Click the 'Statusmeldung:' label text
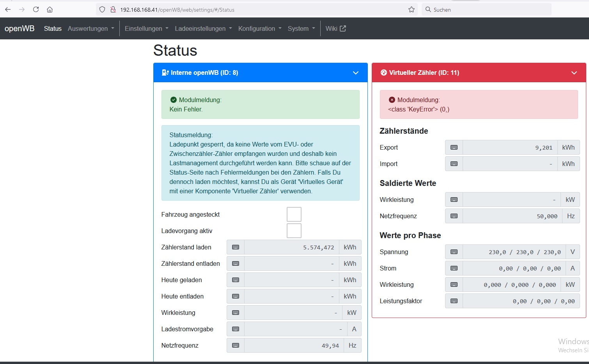 click(x=191, y=135)
